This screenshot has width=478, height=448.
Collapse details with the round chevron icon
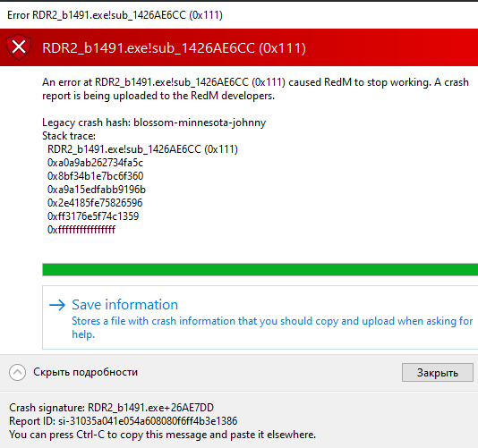coord(17,372)
